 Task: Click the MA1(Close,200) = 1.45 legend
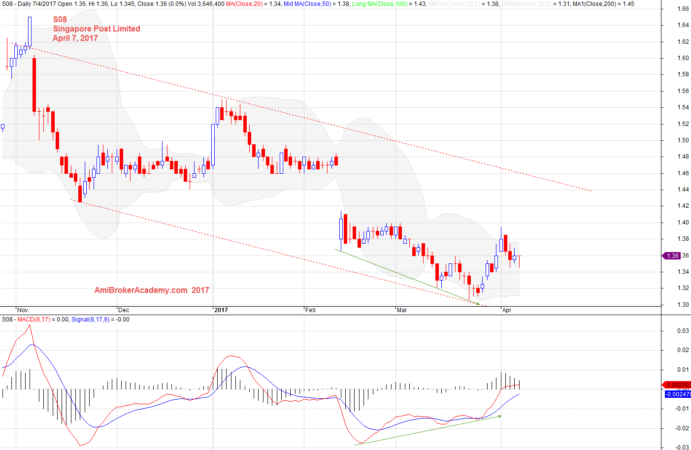click(603, 4)
